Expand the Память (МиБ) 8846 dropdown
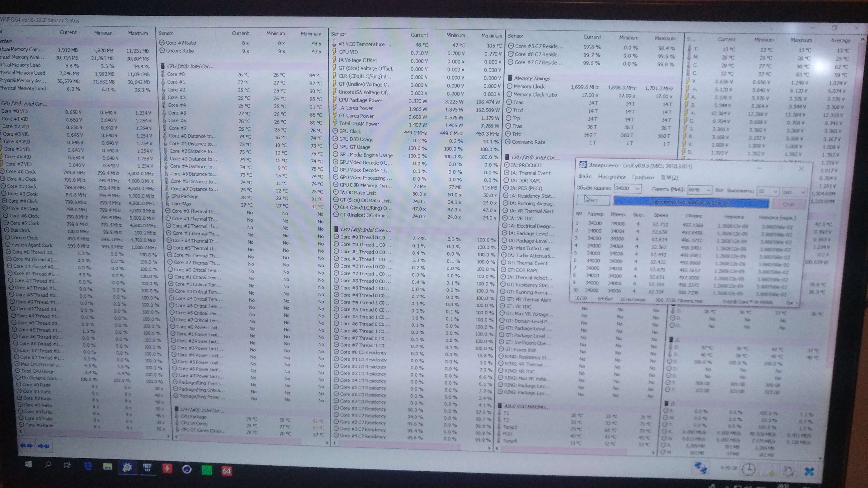The height and width of the screenshot is (488, 868). tap(708, 190)
